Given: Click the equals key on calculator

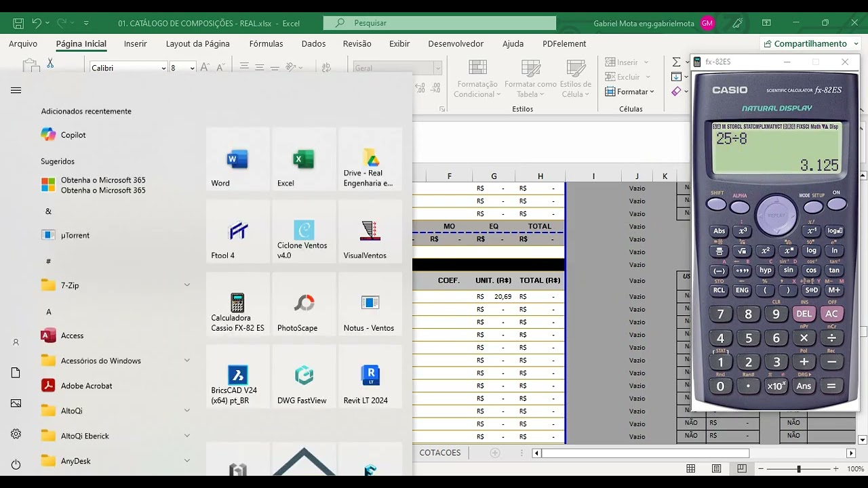Looking at the screenshot, I should click(x=831, y=386).
